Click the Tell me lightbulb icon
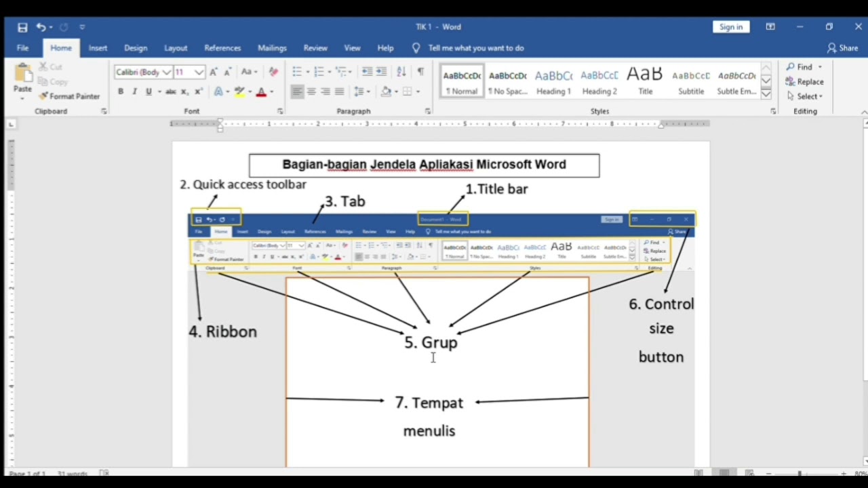 point(416,48)
